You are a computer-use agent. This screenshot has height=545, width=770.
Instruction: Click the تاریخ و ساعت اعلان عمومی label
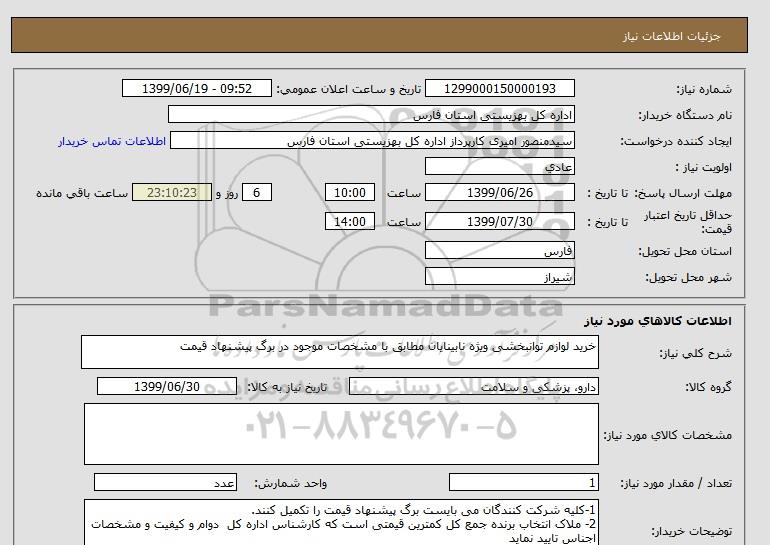(x=349, y=89)
